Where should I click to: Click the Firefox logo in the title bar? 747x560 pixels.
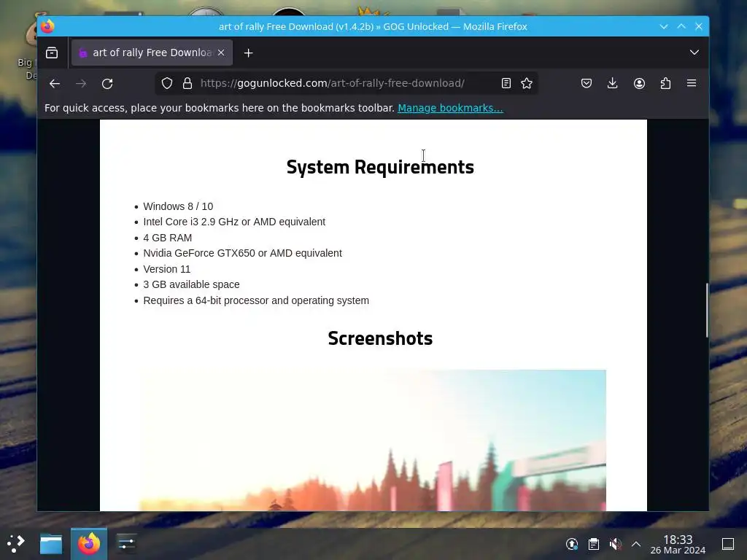(47, 27)
